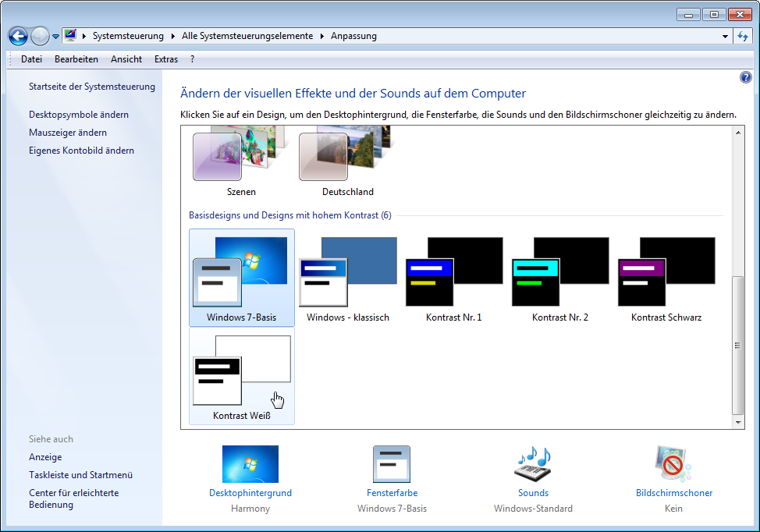Maximize the Anpassung window
This screenshot has height=532, width=760.
[714, 15]
